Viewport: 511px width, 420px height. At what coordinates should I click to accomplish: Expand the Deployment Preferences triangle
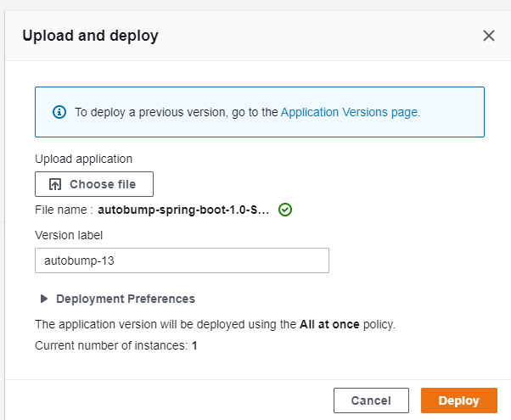pyautogui.click(x=43, y=299)
